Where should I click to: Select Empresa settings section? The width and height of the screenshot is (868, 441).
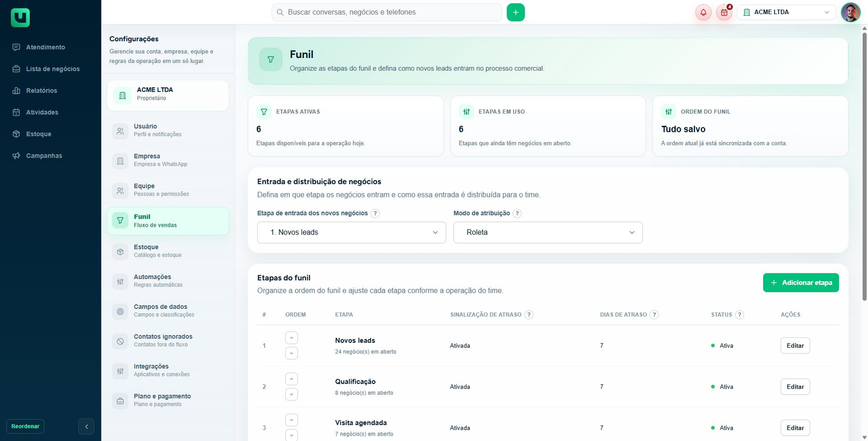tap(168, 160)
